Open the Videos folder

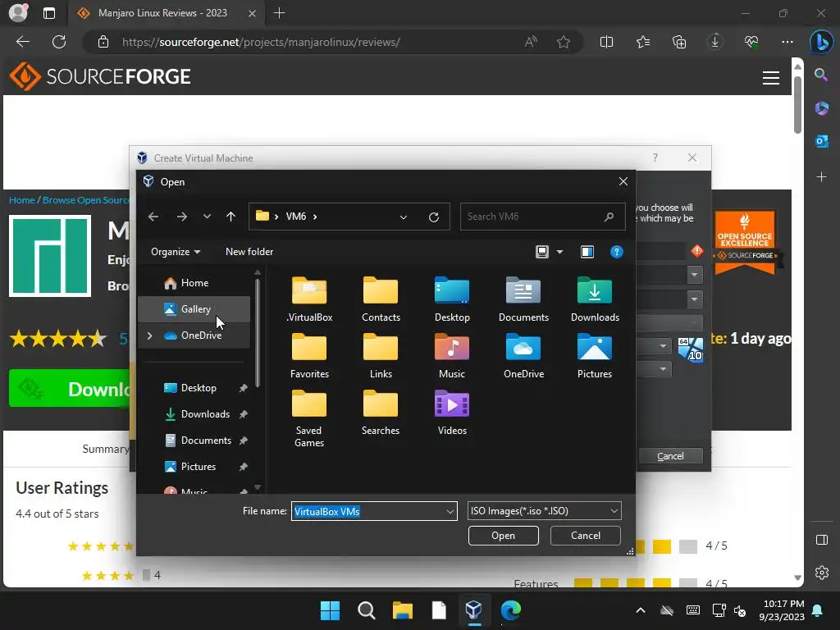point(452,413)
